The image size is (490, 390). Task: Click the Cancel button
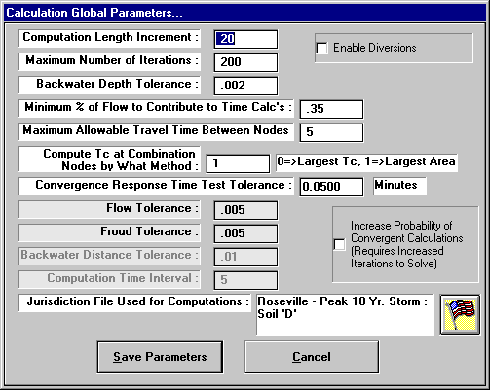(x=312, y=357)
